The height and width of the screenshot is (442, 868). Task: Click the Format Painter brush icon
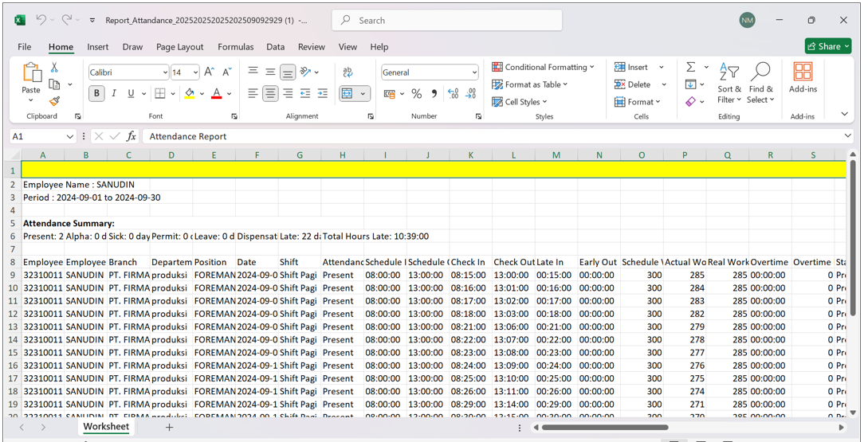tap(54, 101)
